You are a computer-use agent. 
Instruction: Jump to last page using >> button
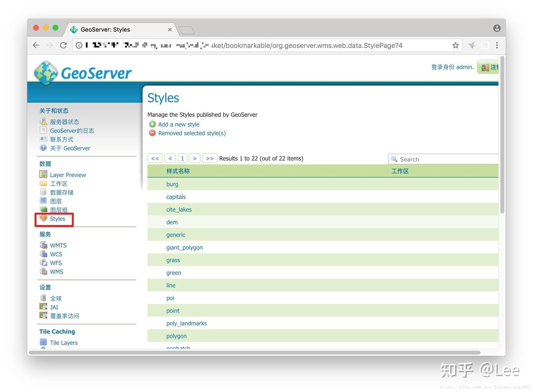[x=209, y=158]
